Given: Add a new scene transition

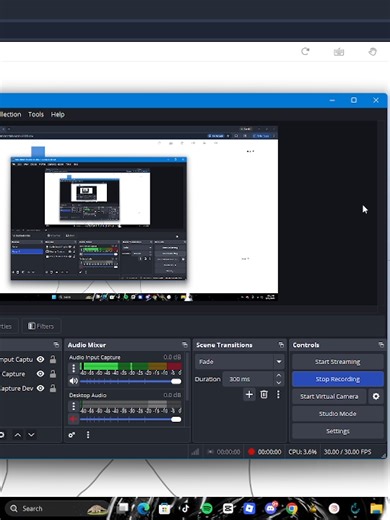Looking at the screenshot, I should click(249, 395).
